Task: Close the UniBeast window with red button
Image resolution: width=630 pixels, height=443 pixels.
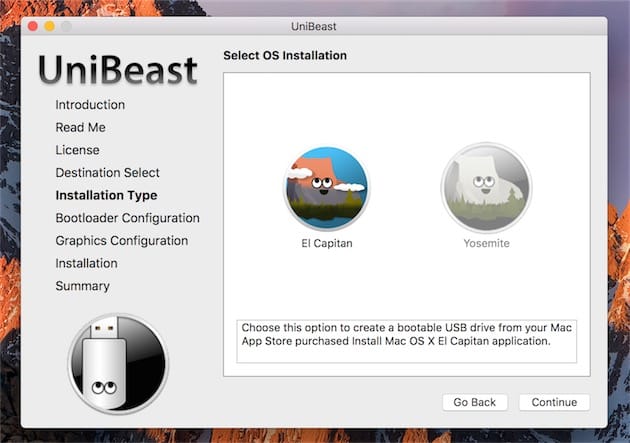Action: click(x=33, y=27)
